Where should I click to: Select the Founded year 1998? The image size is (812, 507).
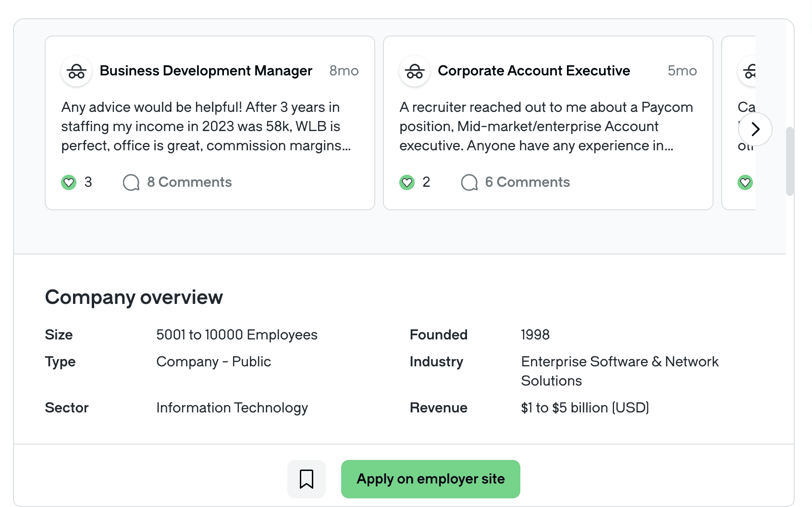[535, 335]
